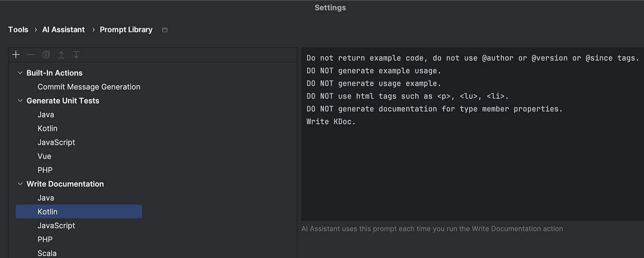Click icon next to Prompt Library breadcrumb

(x=164, y=30)
